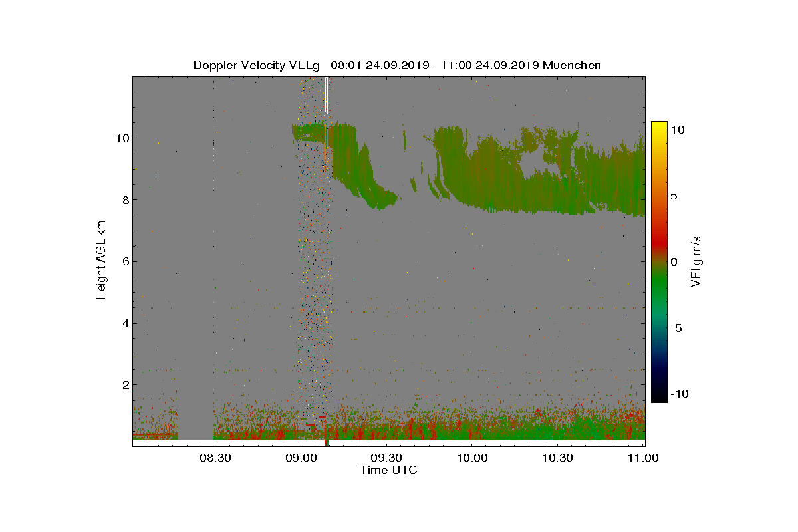Click the '09:00' time tick label
Image resolution: width=798 pixels, height=532 pixels.
301,458
